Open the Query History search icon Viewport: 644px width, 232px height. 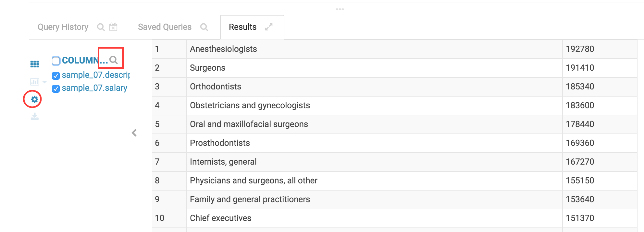101,27
